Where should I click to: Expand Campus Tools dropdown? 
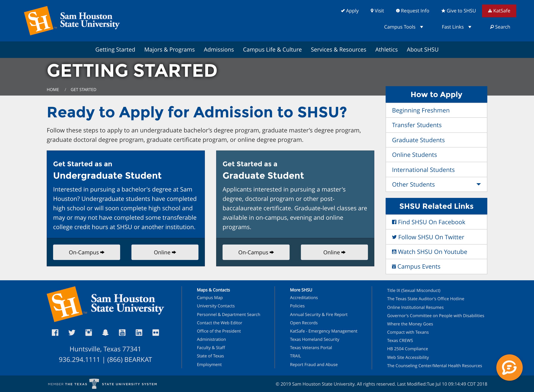click(404, 27)
